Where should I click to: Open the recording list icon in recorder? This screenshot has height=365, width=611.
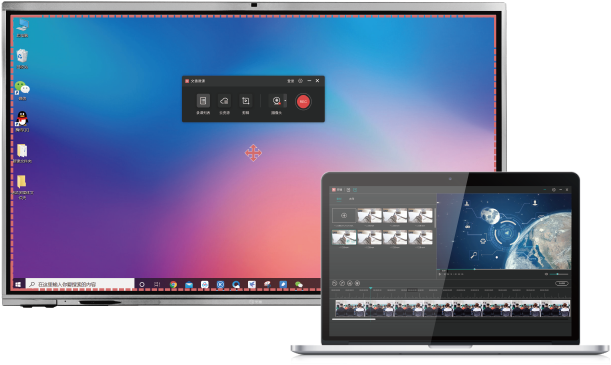pos(203,101)
